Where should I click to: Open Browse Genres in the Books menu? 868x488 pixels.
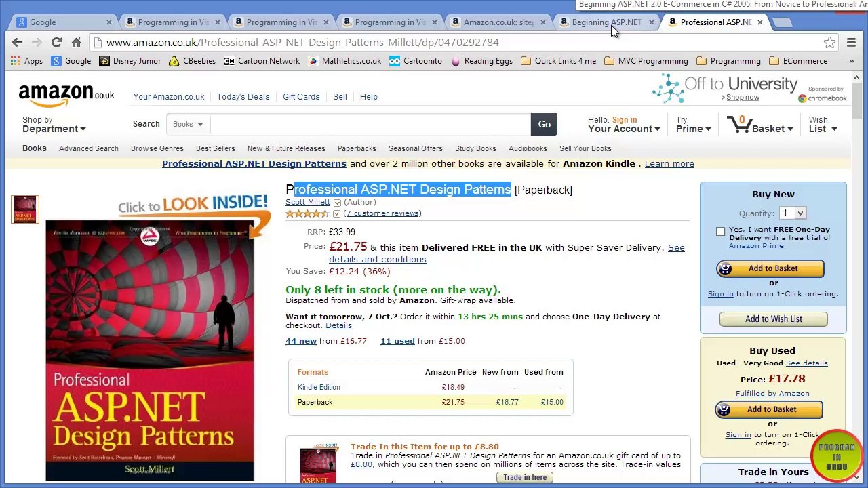(157, 148)
